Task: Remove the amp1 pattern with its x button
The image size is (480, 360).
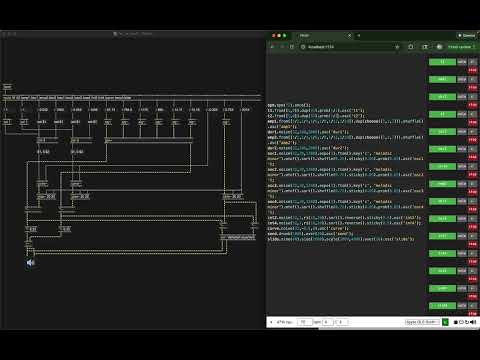Action: 472,79
